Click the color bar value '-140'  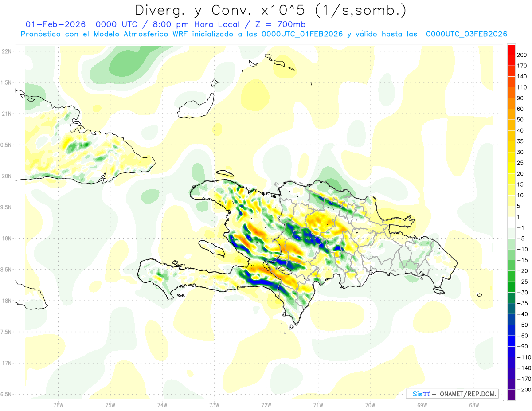[x=524, y=368]
